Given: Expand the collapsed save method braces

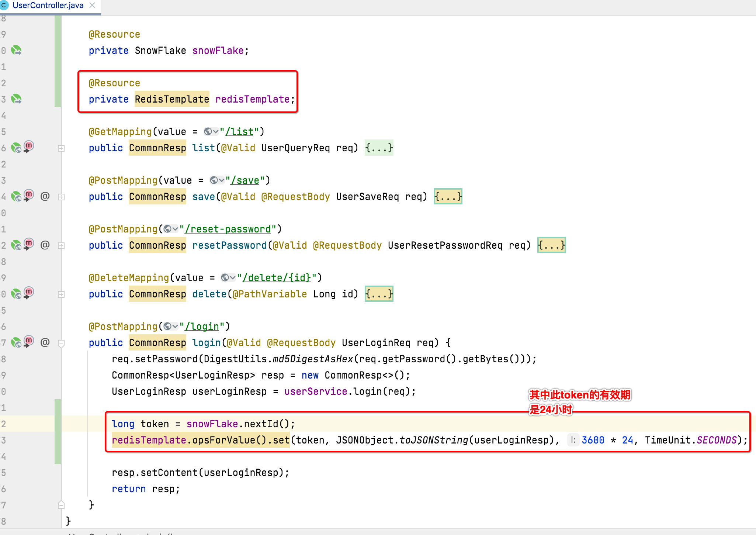Looking at the screenshot, I should (x=448, y=197).
